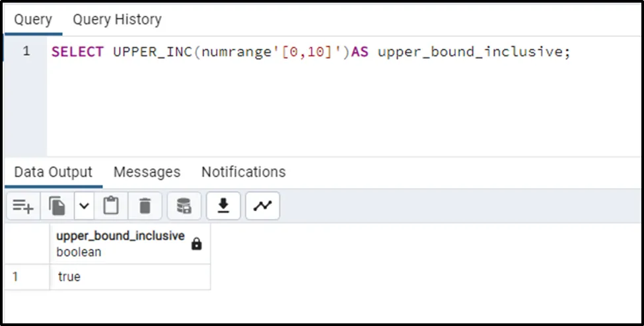Click the Save data changes icon
The image size is (644, 326).
[184, 207]
